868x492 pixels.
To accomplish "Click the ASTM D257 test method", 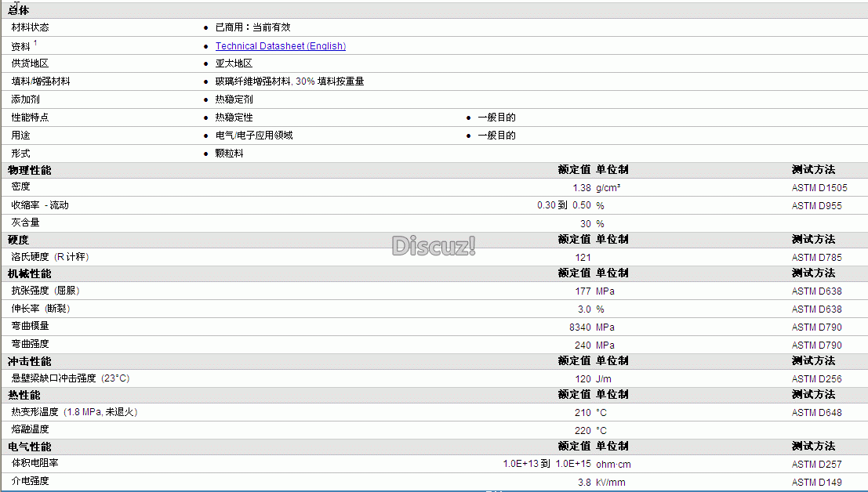I will 816,465.
